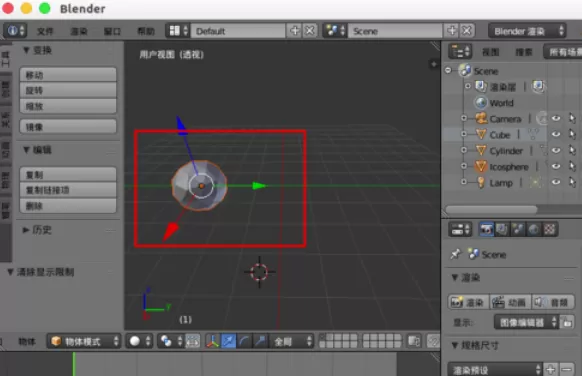Open the 全局 orientation dropdown

click(x=291, y=341)
